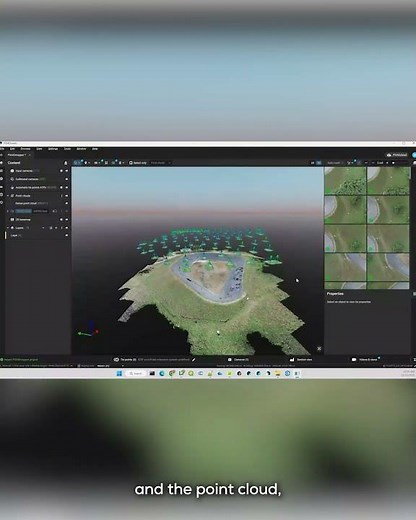This screenshot has width=416, height=520.
Task: Collapse the Point clouds group
Action: pos(8,196)
